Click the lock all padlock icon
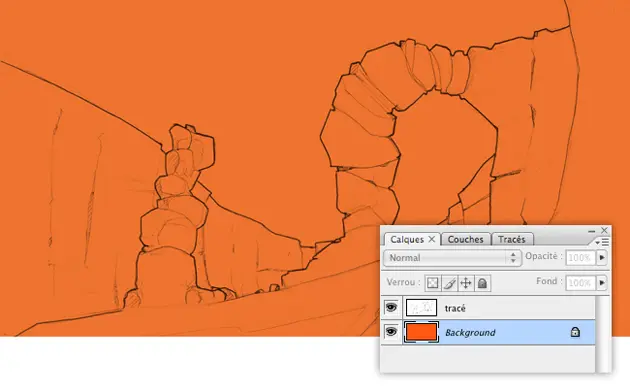Viewport: 630px width, 392px height. pyautogui.click(x=482, y=283)
